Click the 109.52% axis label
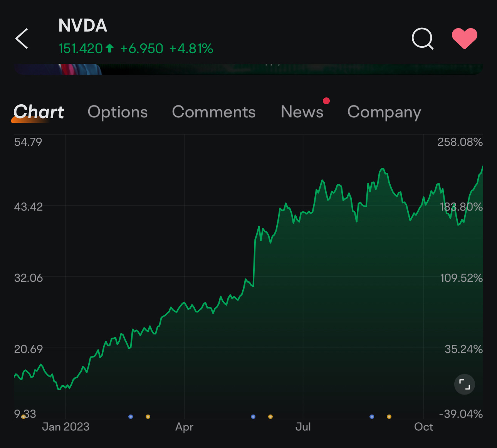 [x=461, y=278]
